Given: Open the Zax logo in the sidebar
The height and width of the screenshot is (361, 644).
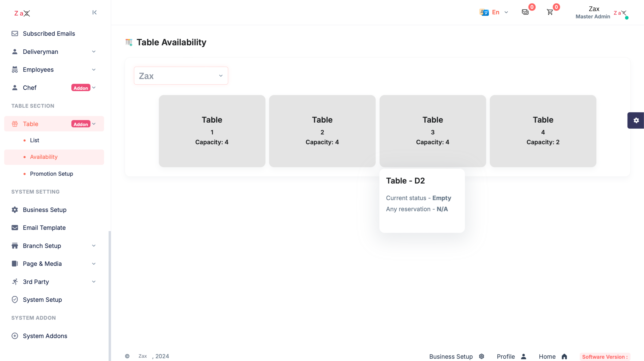Looking at the screenshot, I should point(22,13).
